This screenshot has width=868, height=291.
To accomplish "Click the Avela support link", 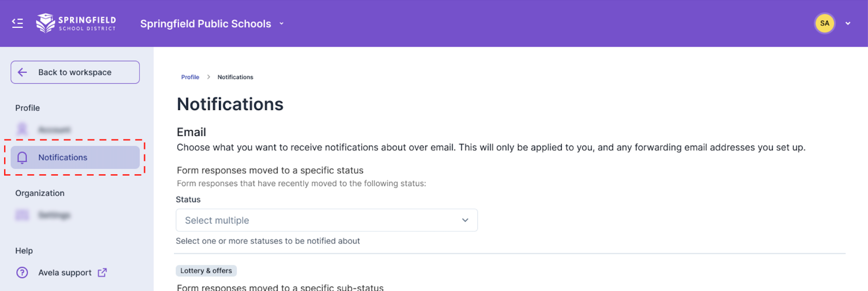I will coord(64,272).
